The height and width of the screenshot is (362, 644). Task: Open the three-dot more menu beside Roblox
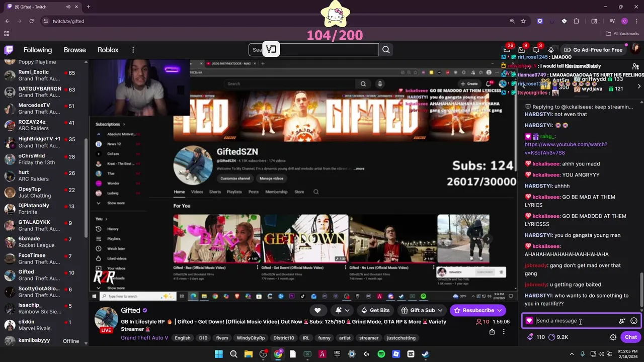(x=133, y=50)
